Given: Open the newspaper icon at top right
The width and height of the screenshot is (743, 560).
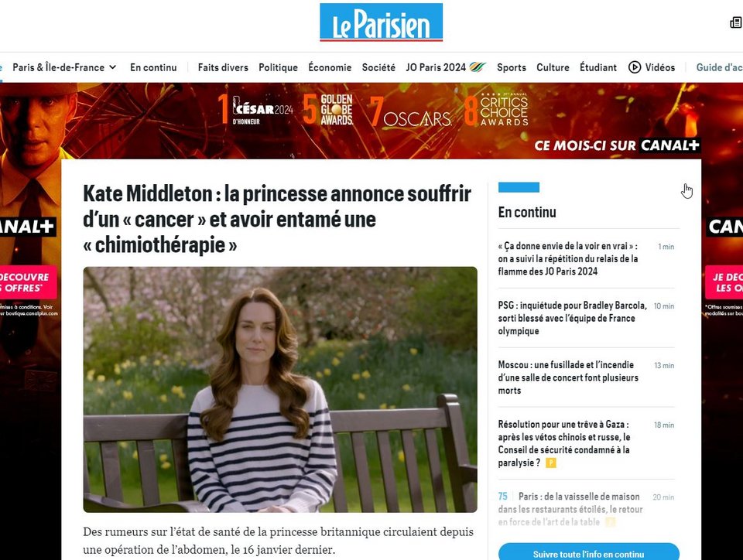Looking at the screenshot, I should tap(737, 22).
